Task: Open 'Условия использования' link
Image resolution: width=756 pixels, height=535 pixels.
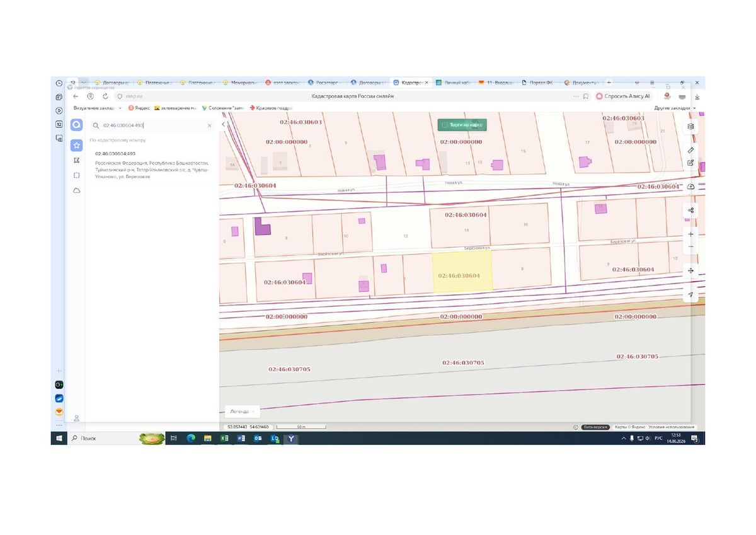Action: [x=670, y=427]
